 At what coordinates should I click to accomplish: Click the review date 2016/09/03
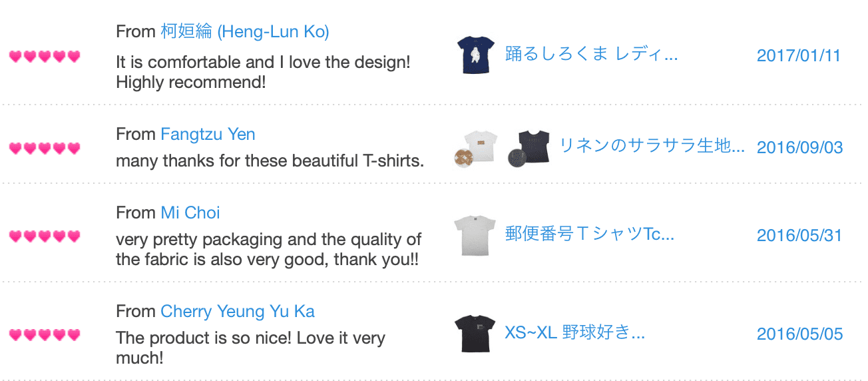[799, 147]
